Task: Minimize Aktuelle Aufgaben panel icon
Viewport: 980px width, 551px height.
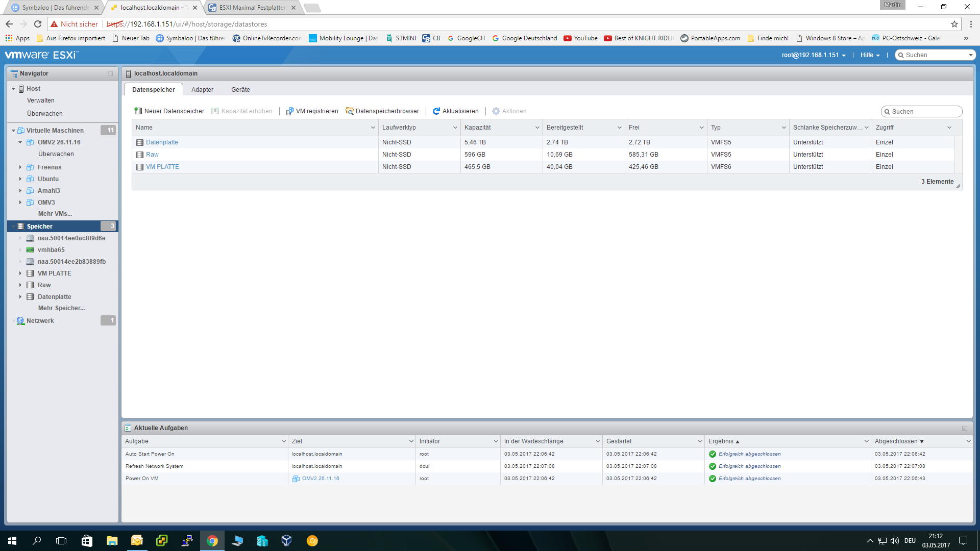Action: point(965,428)
